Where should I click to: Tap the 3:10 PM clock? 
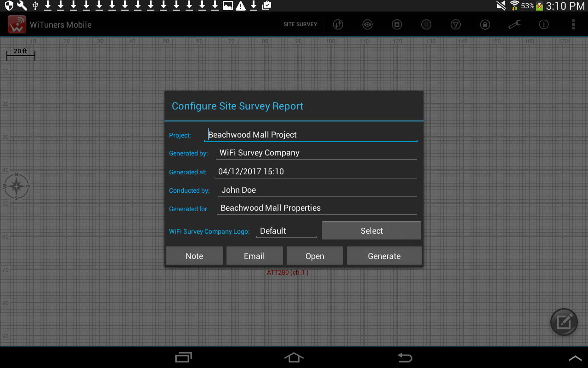coord(565,6)
